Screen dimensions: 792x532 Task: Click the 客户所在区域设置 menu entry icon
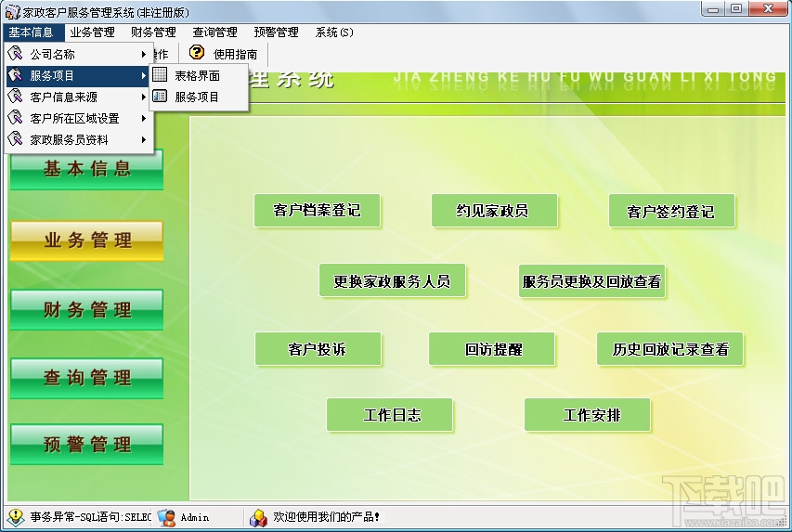(16, 118)
